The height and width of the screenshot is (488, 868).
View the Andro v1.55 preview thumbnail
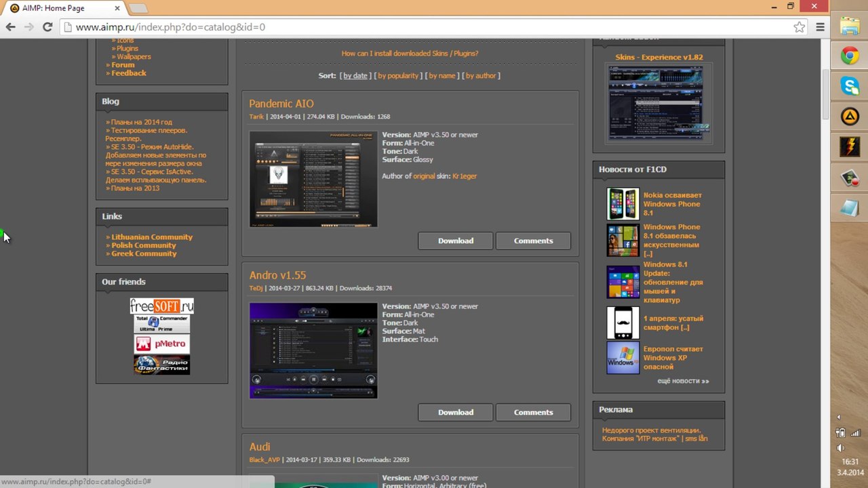point(313,350)
